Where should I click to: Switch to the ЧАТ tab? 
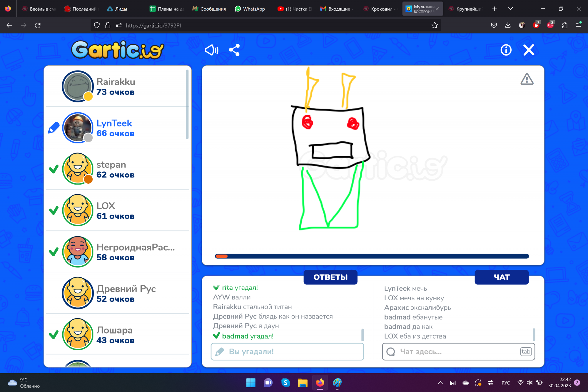pyautogui.click(x=502, y=277)
